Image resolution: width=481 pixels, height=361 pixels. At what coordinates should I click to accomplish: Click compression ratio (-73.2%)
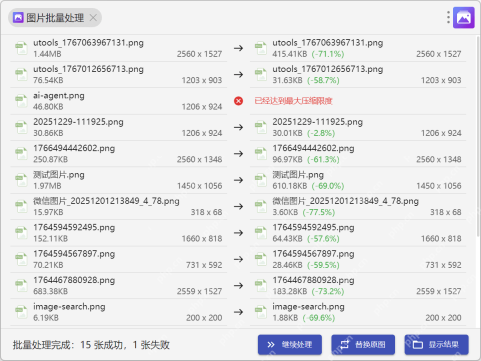pyautogui.click(x=328, y=291)
